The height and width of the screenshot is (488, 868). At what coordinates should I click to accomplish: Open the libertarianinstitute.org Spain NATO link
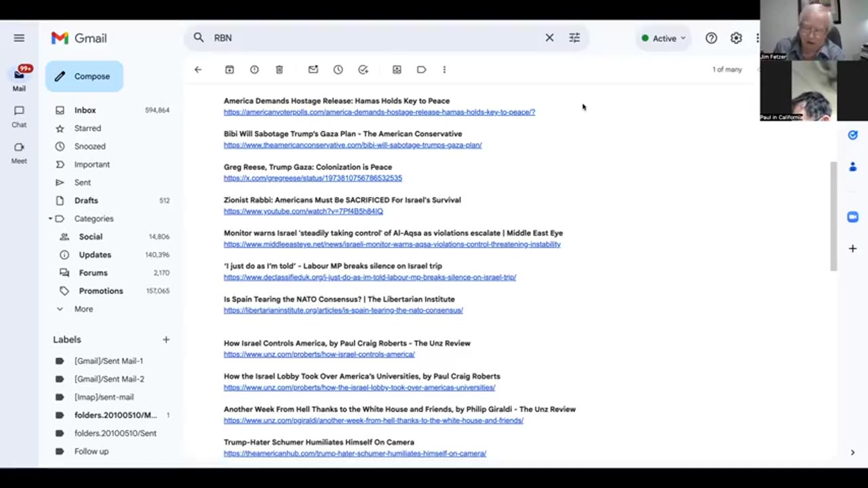click(343, 310)
